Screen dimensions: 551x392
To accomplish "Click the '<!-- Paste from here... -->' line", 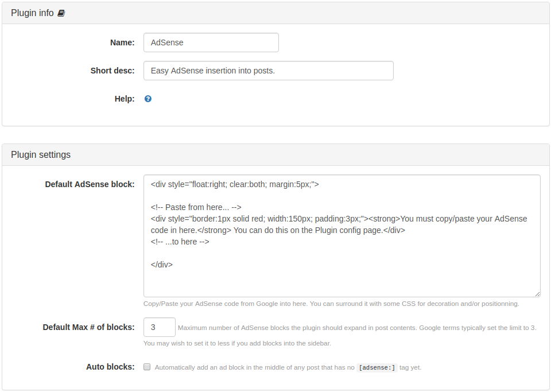I will coord(196,207).
